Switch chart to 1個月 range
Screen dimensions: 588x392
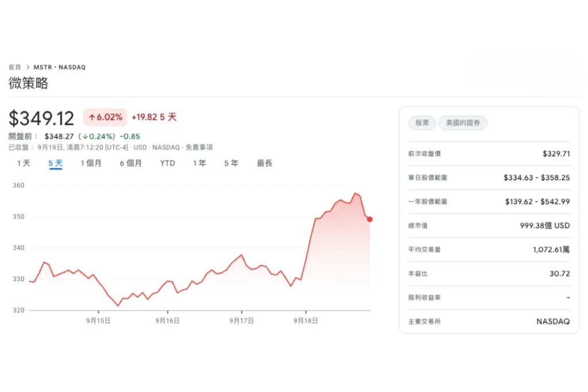click(x=91, y=164)
